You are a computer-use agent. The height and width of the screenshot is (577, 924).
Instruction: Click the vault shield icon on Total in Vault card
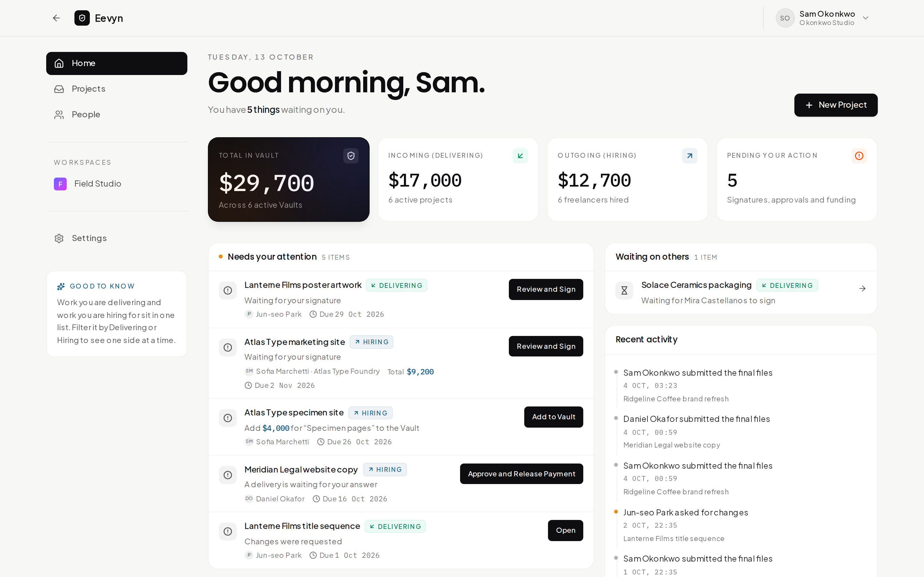pyautogui.click(x=351, y=156)
